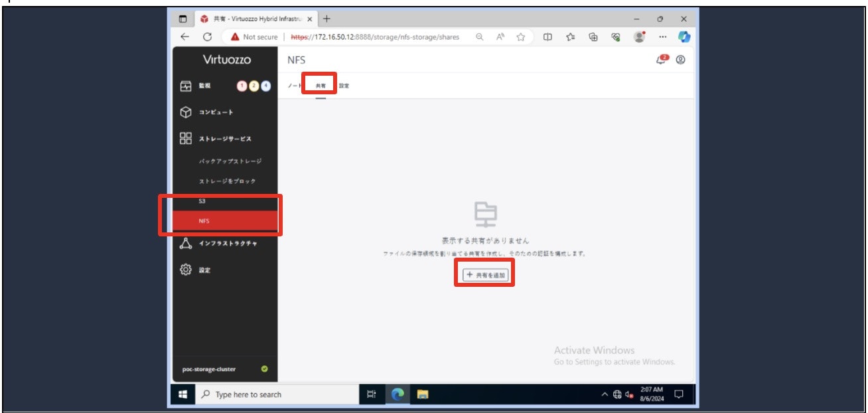Open Task View on the taskbar
This screenshot has width=868, height=413.
(372, 394)
